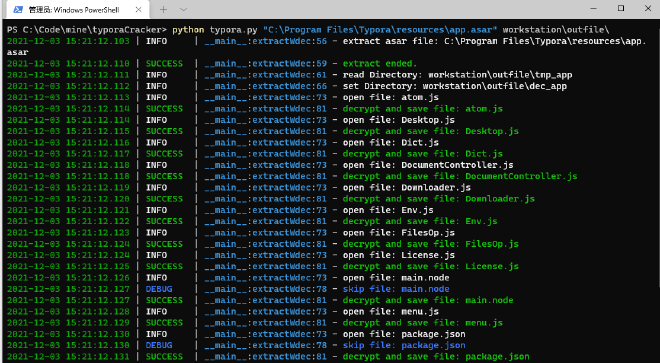Click the extract asar file log message
The width and height of the screenshot is (660, 363).
495,41
